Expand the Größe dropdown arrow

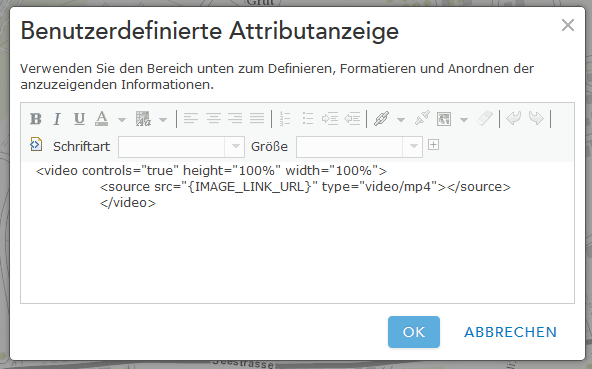413,147
